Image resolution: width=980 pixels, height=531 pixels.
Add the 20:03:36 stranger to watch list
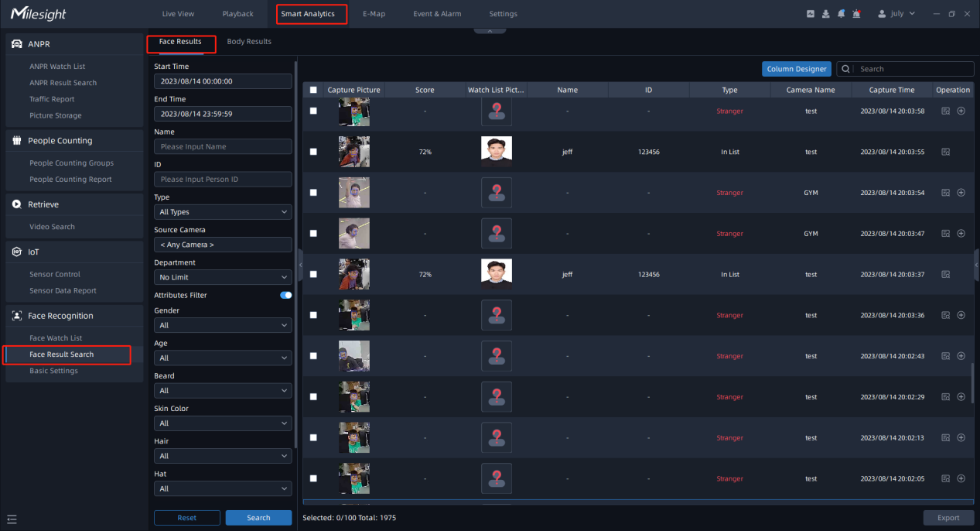pos(961,315)
